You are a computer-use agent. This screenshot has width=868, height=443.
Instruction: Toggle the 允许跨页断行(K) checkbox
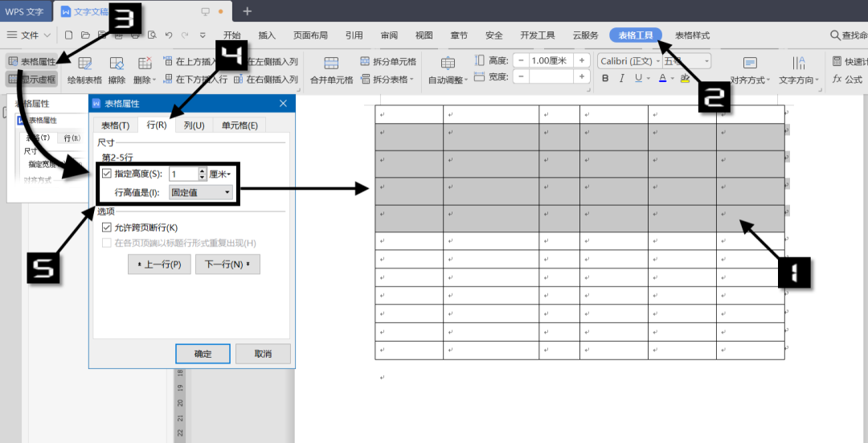pos(107,227)
